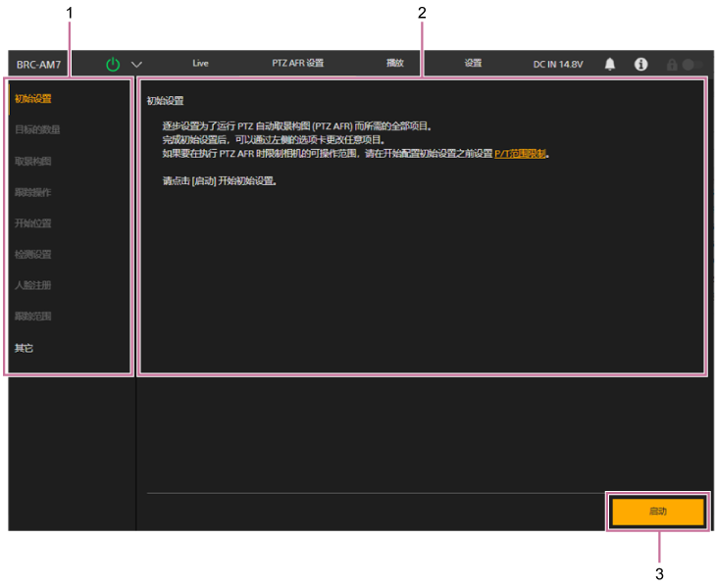Choose 跟踪操作 from the left menu
716x588 pixels.
[33, 192]
